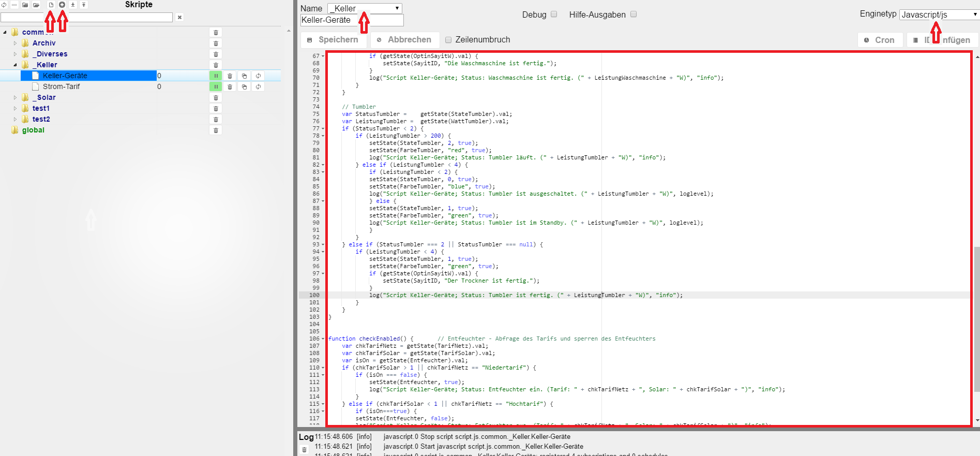Copy the Strom-Tarif script

point(244,87)
